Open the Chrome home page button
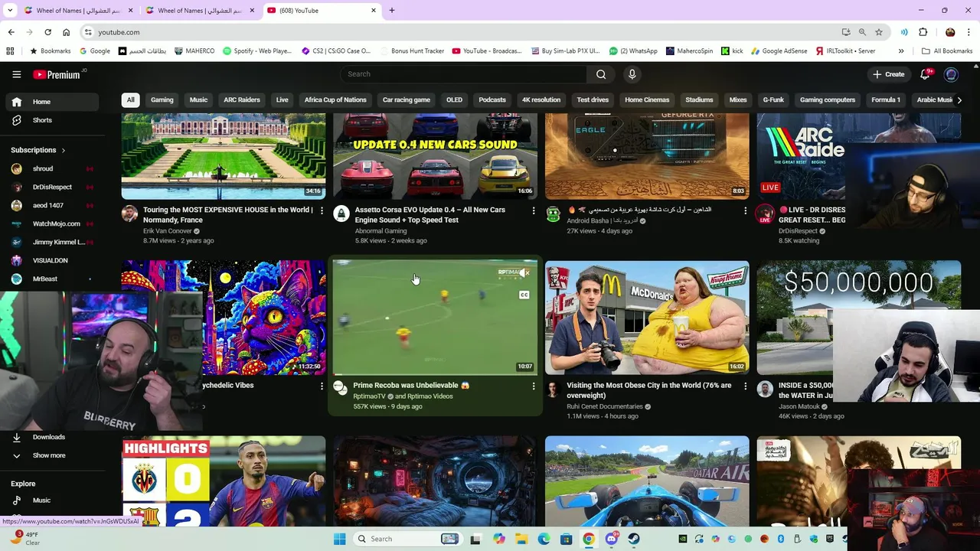The width and height of the screenshot is (980, 551). [67, 32]
